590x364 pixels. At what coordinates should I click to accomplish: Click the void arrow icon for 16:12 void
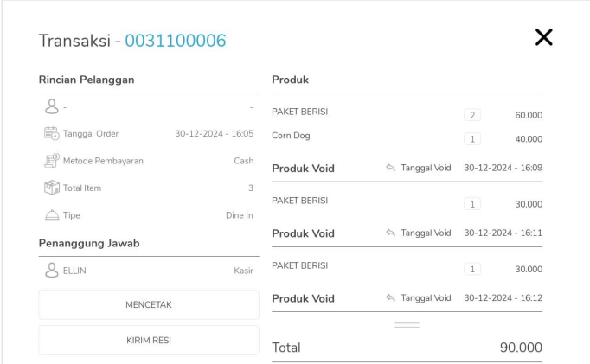point(390,299)
